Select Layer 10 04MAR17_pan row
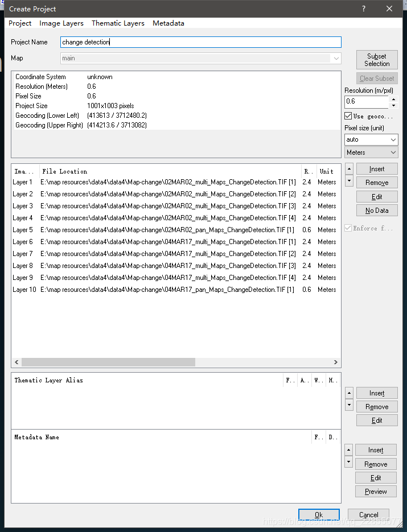This screenshot has height=532, width=407. point(175,290)
